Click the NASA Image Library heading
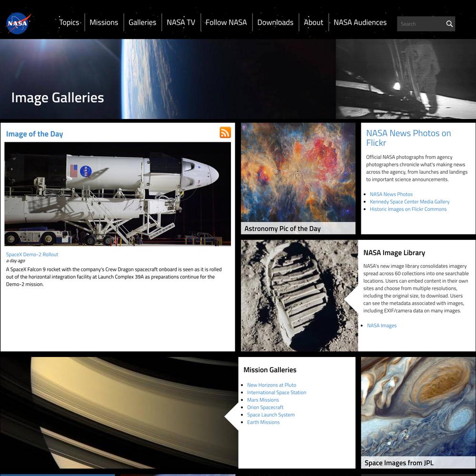 (x=394, y=253)
